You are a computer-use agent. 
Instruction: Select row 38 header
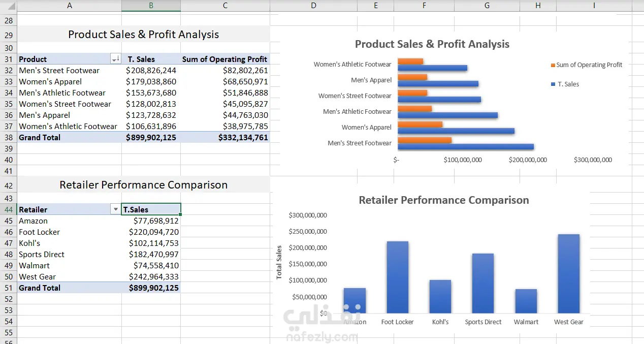[9, 137]
